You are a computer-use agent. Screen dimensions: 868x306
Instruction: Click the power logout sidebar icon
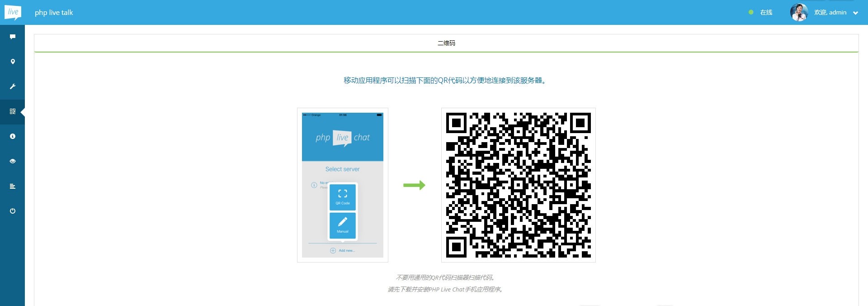click(x=13, y=211)
